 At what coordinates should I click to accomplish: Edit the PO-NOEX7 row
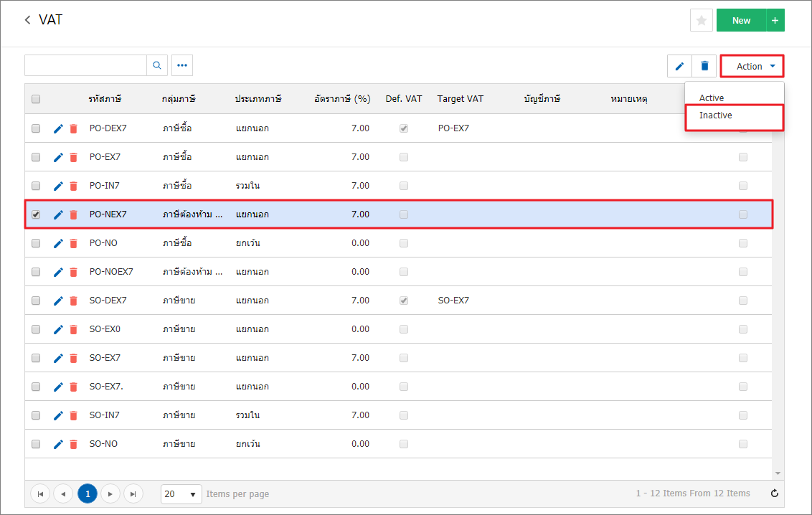[x=59, y=272]
